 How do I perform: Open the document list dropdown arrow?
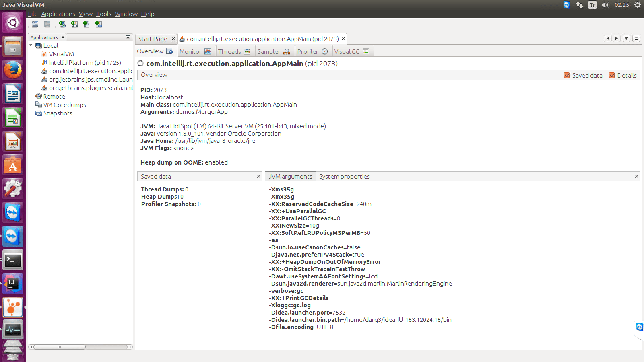pyautogui.click(x=626, y=39)
